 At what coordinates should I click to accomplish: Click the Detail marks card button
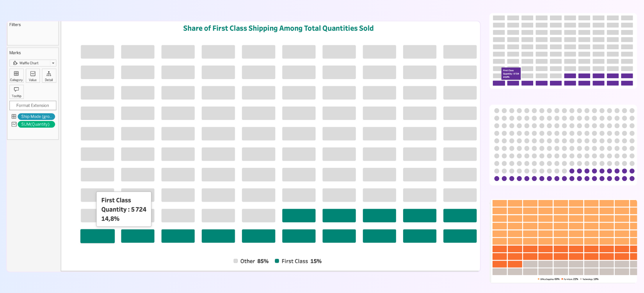(49, 76)
